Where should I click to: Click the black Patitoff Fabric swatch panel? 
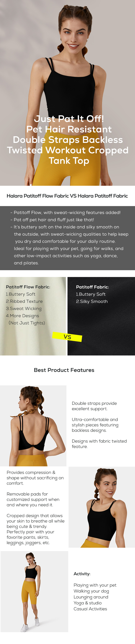pos(101,316)
